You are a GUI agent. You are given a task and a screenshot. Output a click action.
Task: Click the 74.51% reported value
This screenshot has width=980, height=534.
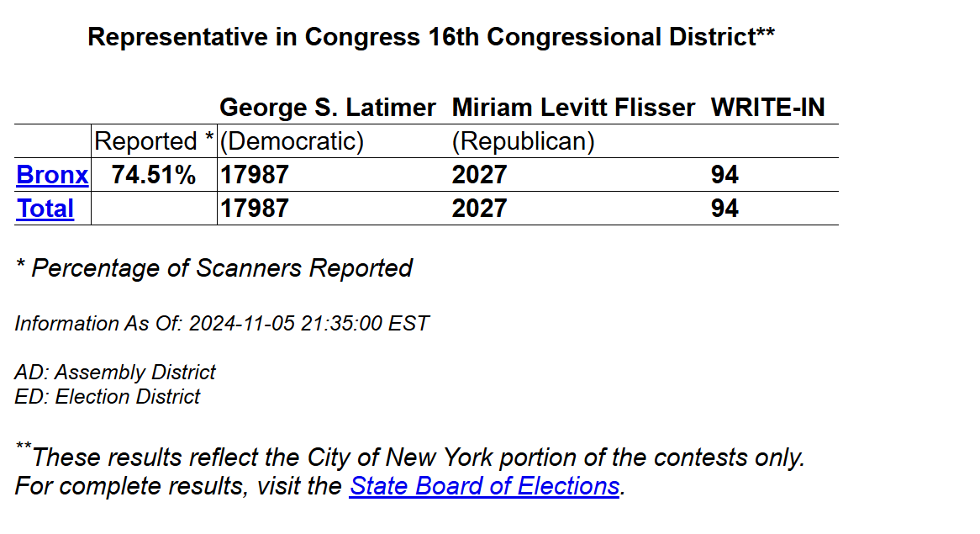pos(154,175)
